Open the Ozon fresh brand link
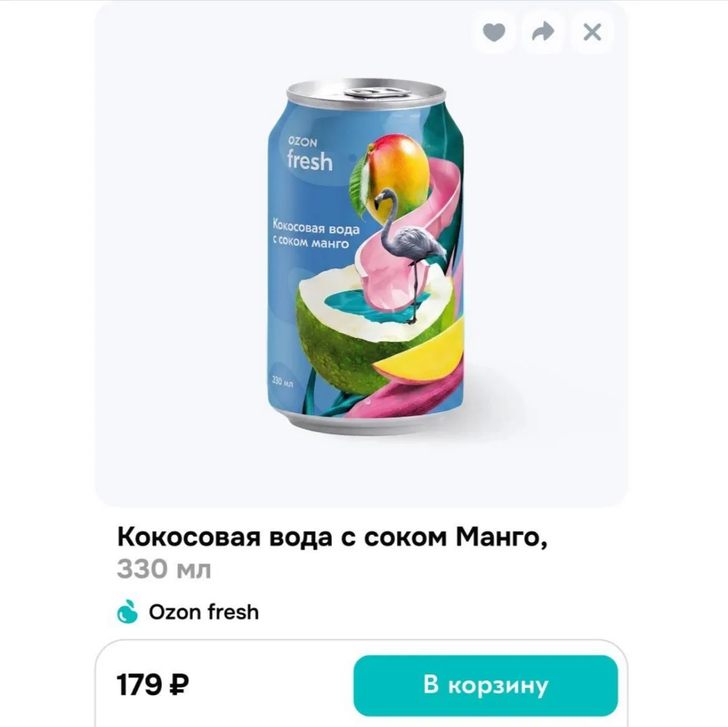The height and width of the screenshot is (727, 728). 204,612
